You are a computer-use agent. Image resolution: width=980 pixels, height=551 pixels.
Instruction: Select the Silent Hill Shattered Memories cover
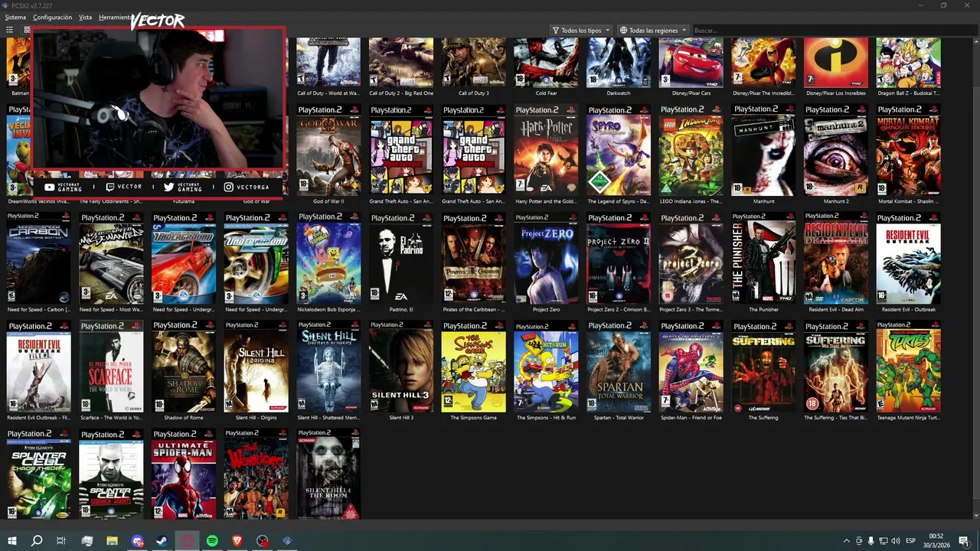[328, 367]
